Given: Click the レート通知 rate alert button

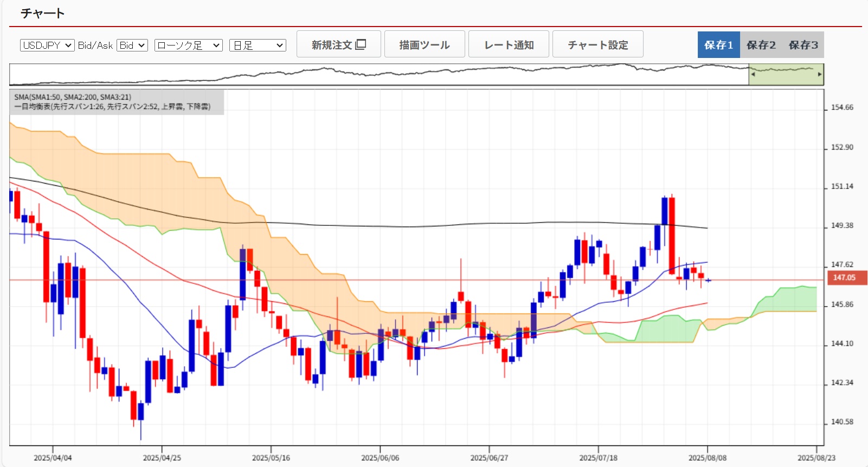Looking at the screenshot, I should tap(509, 44).
